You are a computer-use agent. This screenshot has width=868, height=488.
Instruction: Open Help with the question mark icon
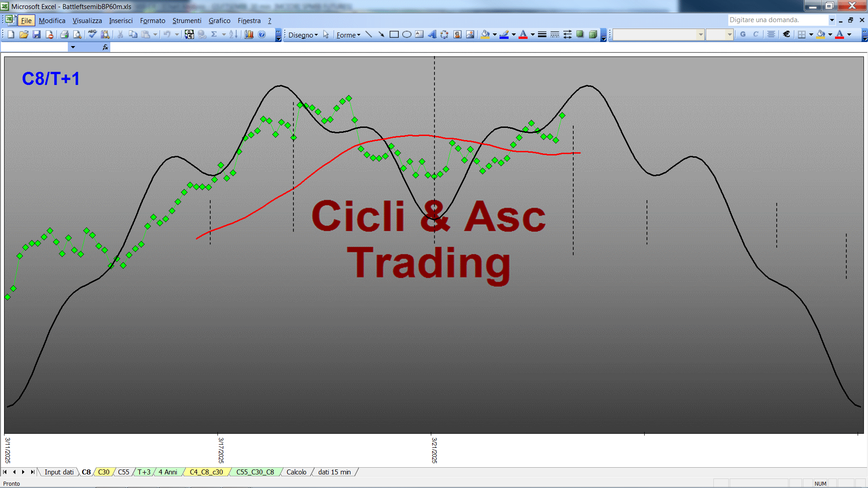(x=262, y=34)
